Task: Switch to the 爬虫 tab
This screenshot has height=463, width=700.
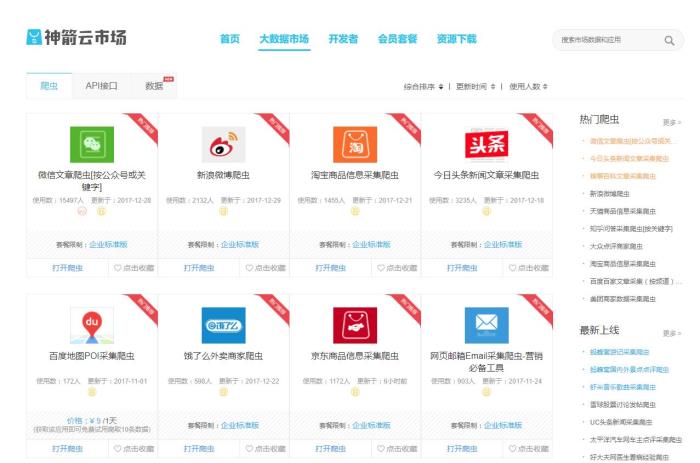Action: (x=49, y=86)
